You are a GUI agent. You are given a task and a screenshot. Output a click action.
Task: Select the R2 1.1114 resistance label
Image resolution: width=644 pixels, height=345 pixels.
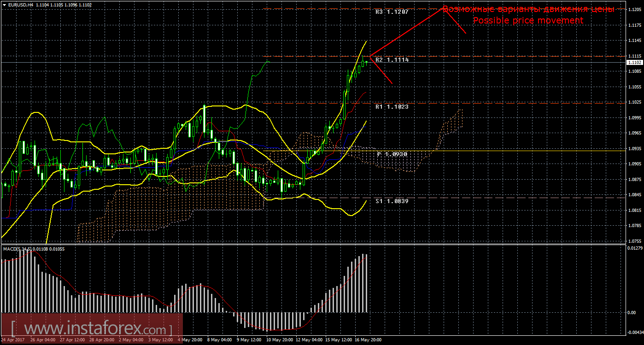[392, 60]
